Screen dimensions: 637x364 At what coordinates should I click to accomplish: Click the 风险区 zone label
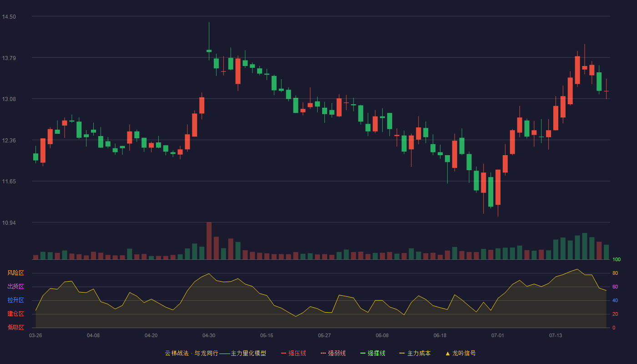[15, 273]
